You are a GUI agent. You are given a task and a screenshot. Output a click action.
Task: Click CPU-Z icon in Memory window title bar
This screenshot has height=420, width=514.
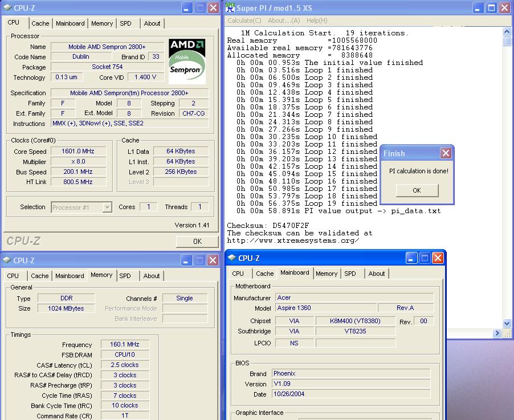(7, 260)
